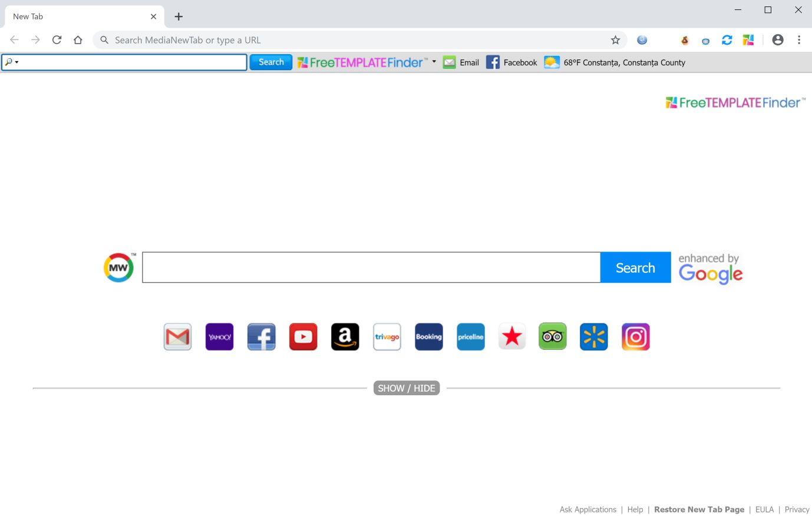Image resolution: width=812 pixels, height=516 pixels.
Task: Close the New Tab tab
Action: pyautogui.click(x=153, y=16)
